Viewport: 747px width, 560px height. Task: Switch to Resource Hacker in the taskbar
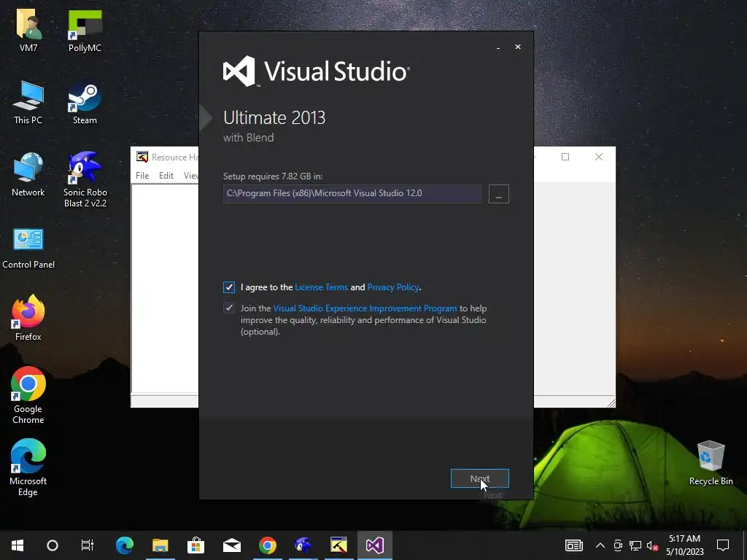click(x=339, y=545)
